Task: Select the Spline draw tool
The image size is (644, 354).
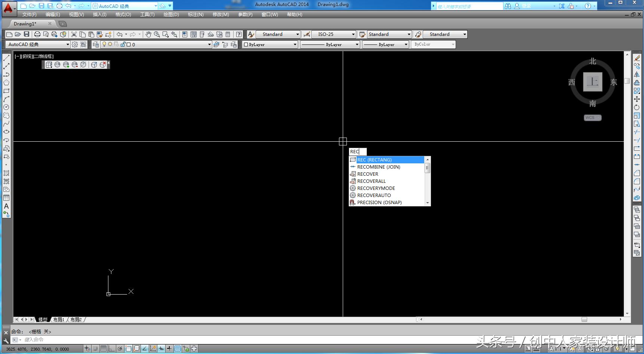Action: click(x=6, y=124)
